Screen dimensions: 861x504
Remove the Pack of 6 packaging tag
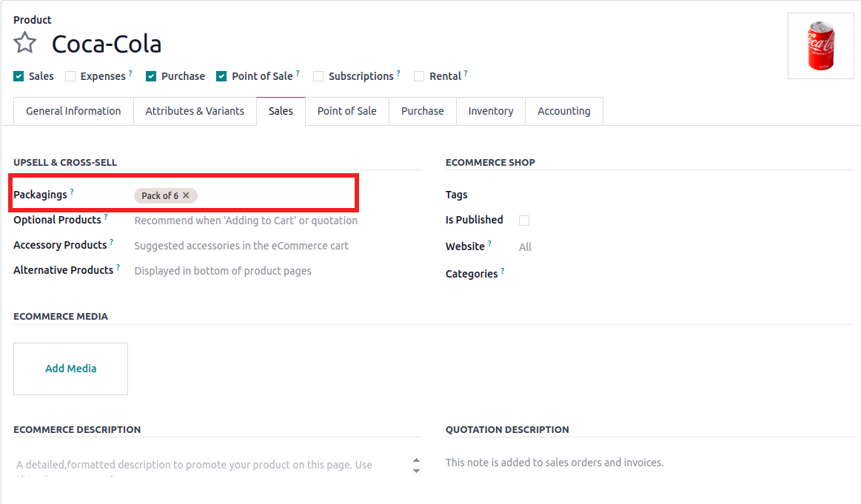click(186, 195)
